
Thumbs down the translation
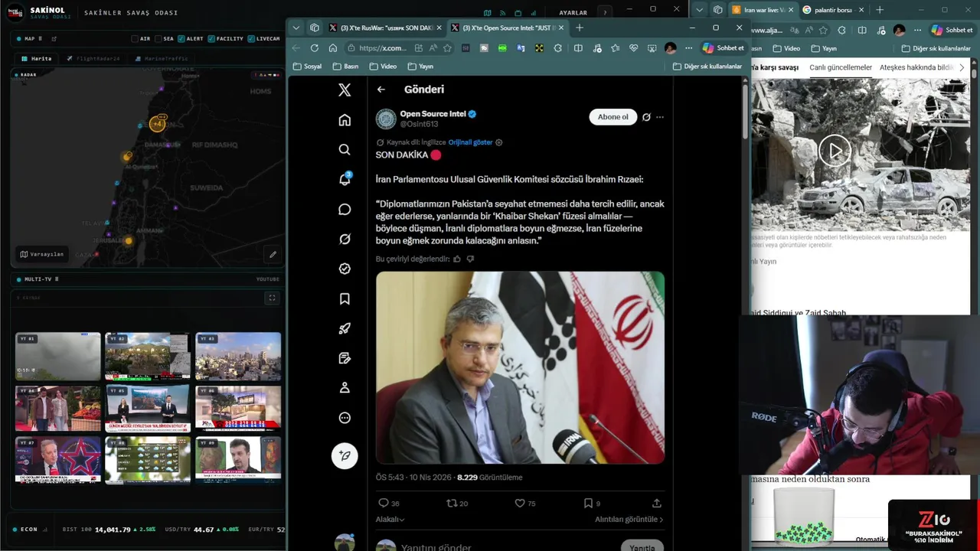pyautogui.click(x=470, y=259)
